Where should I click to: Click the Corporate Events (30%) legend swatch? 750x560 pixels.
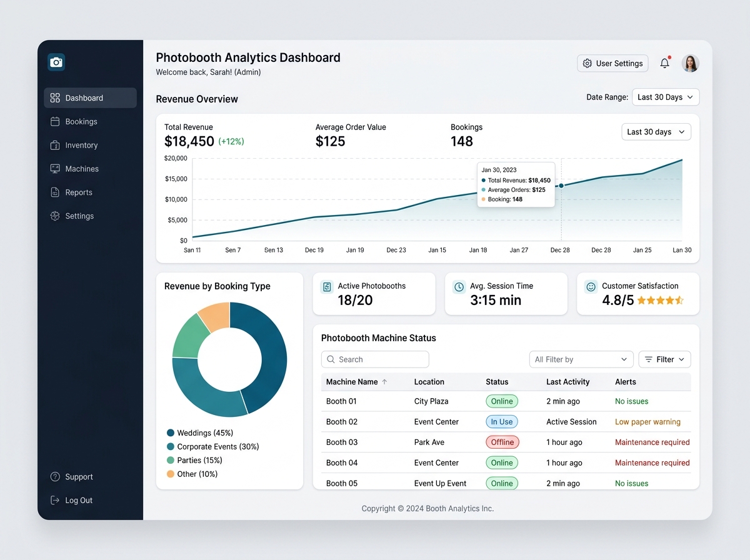pyautogui.click(x=171, y=447)
